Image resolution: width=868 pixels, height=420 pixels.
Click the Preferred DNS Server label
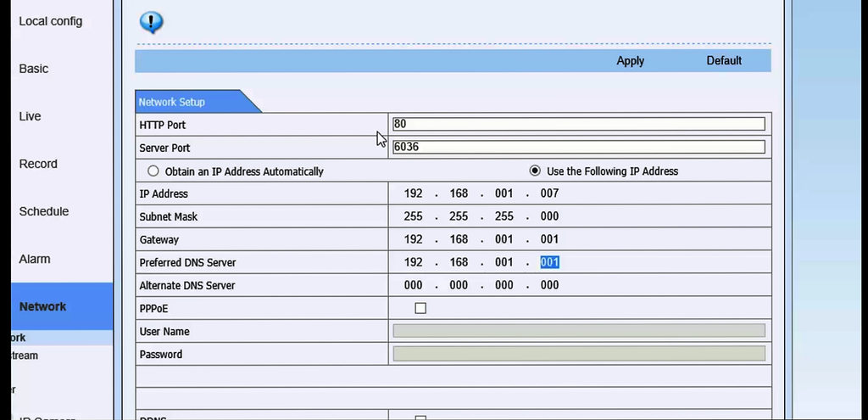(x=187, y=263)
